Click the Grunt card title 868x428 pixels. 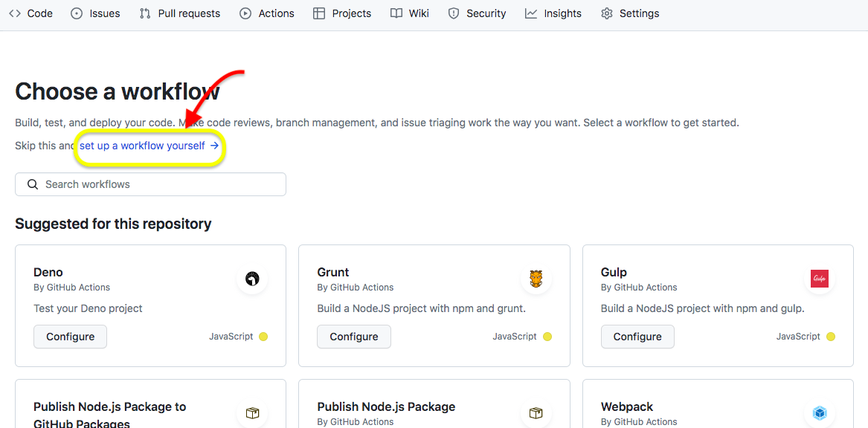pos(333,272)
